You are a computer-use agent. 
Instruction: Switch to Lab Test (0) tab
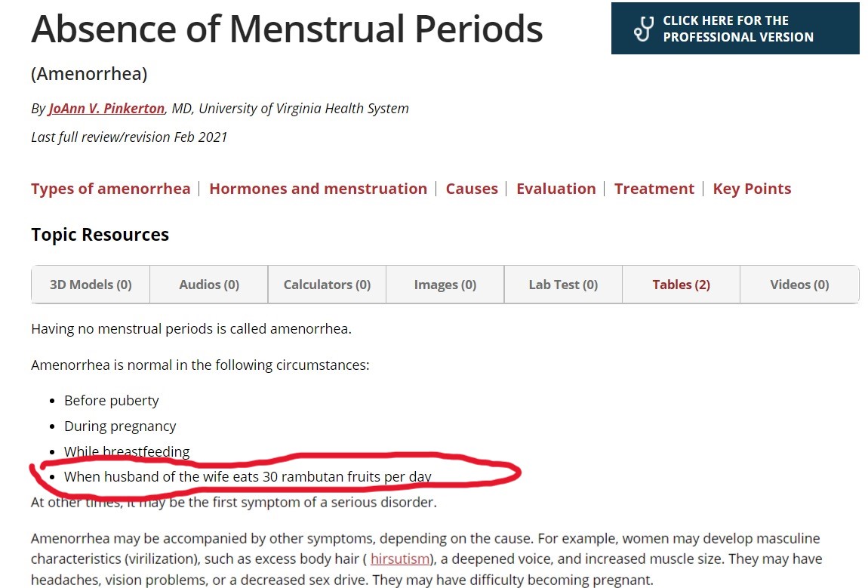[563, 285]
